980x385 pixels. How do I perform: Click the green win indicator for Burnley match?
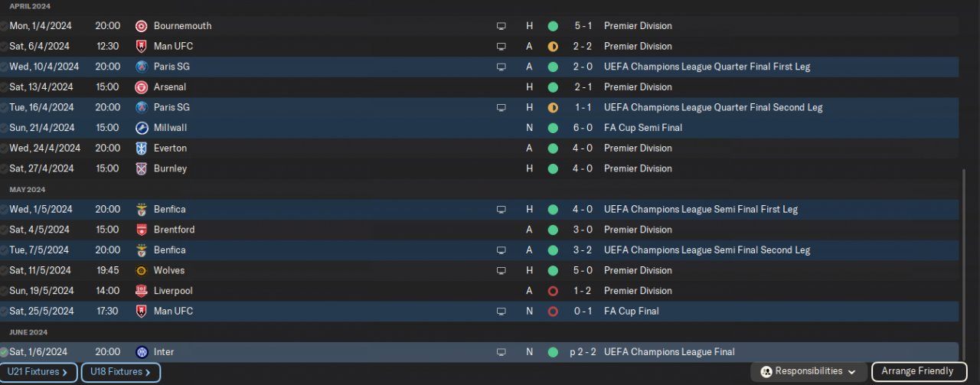coord(553,168)
